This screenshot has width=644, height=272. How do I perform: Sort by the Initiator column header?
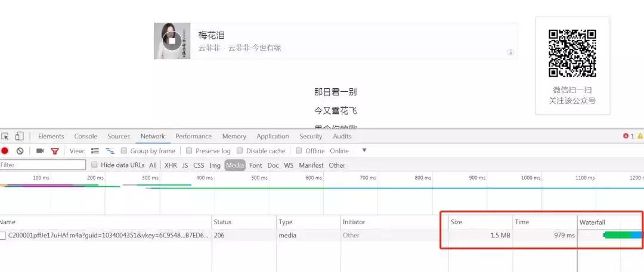click(x=394, y=222)
